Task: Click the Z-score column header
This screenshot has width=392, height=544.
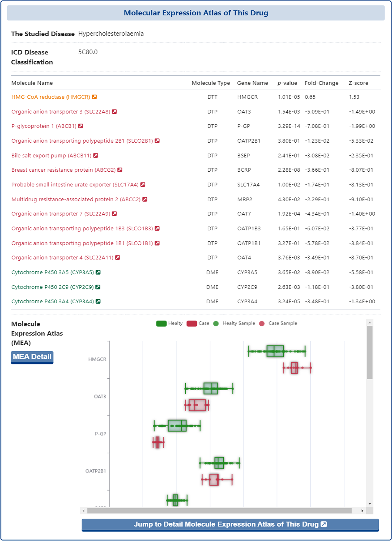Action: click(358, 83)
